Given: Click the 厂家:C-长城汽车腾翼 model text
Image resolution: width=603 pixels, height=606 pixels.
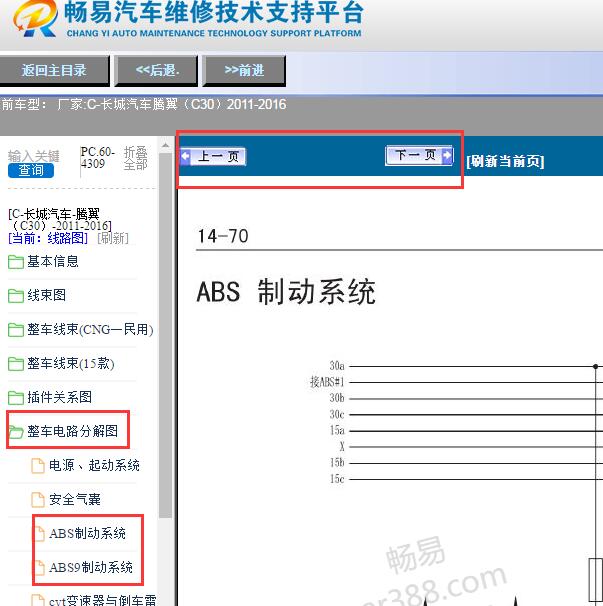Looking at the screenshot, I should click(x=172, y=104).
